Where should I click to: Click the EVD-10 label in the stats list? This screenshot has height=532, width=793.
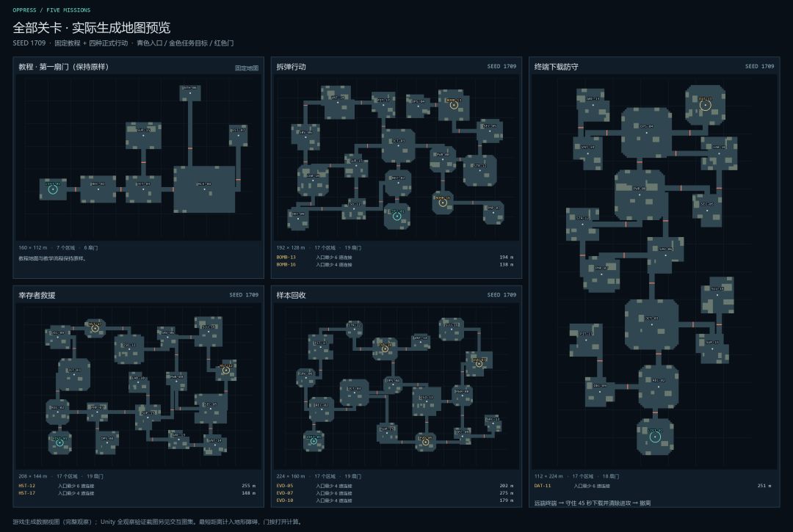[x=285, y=500]
